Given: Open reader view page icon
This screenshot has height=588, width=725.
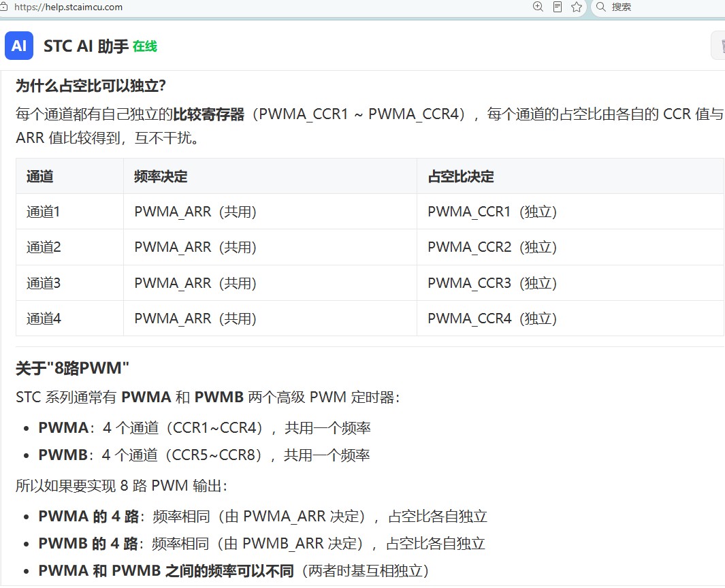Looking at the screenshot, I should (557, 7).
